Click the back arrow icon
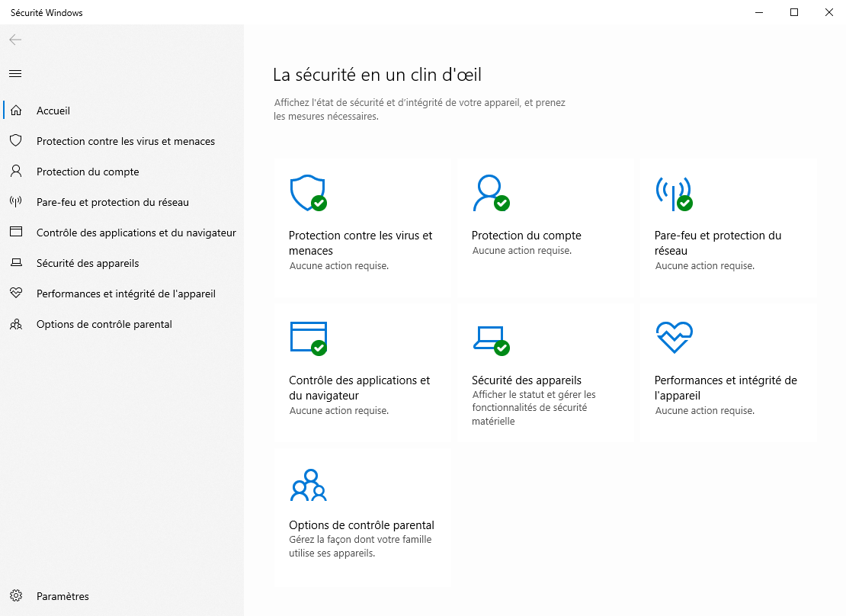 point(15,40)
